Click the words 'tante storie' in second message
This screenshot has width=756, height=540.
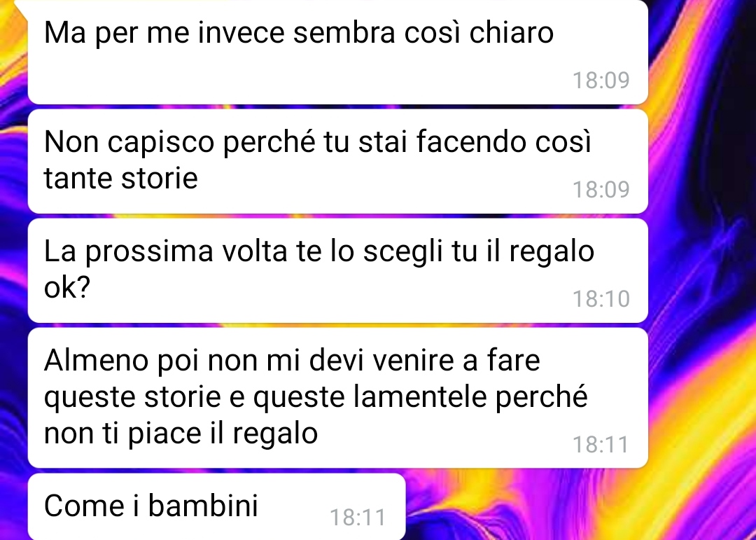pyautogui.click(x=120, y=178)
